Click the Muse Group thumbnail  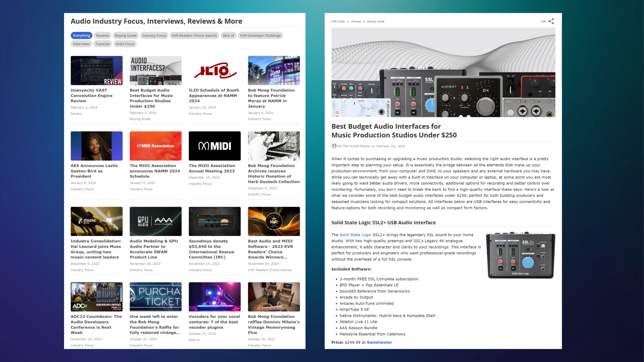click(97, 221)
